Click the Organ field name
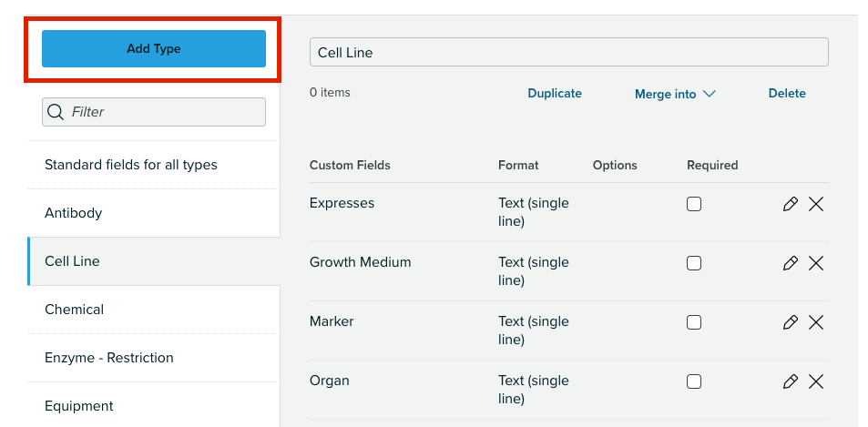This screenshot has height=427, width=868. (x=330, y=381)
